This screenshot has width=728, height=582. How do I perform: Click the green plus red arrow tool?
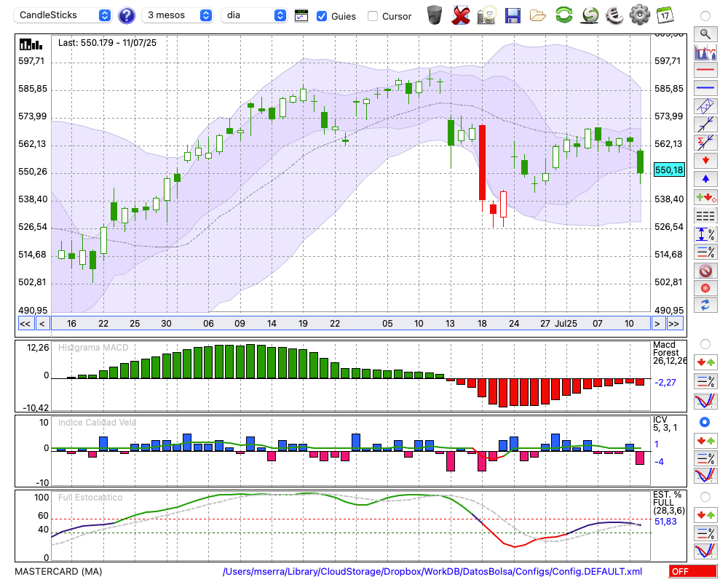(705, 197)
